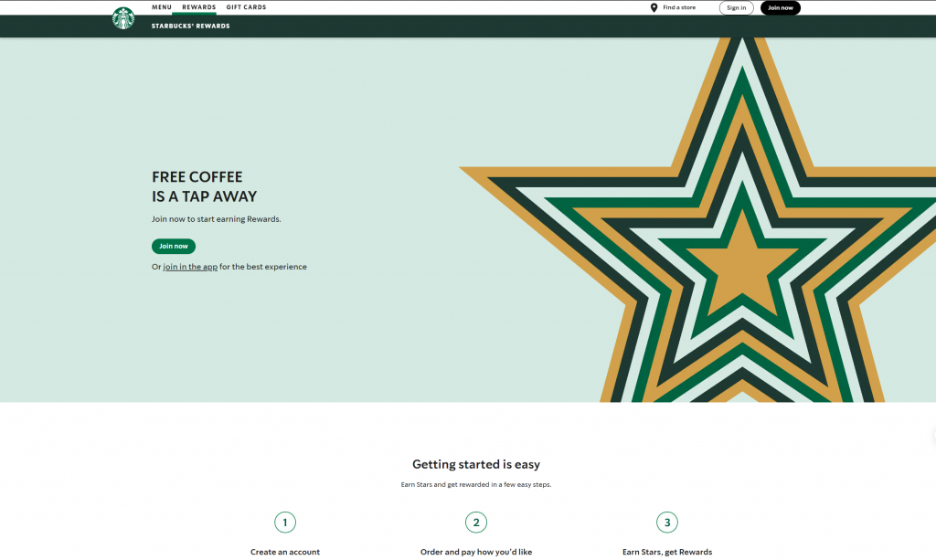Click 'Join now to start earning Rewards.' text
936x560 pixels.
coord(216,219)
